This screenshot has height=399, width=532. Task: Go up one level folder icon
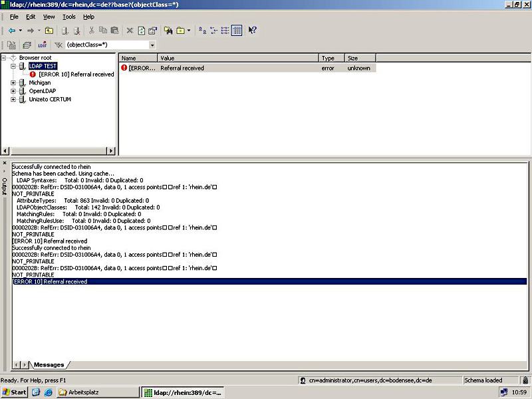pos(49,31)
